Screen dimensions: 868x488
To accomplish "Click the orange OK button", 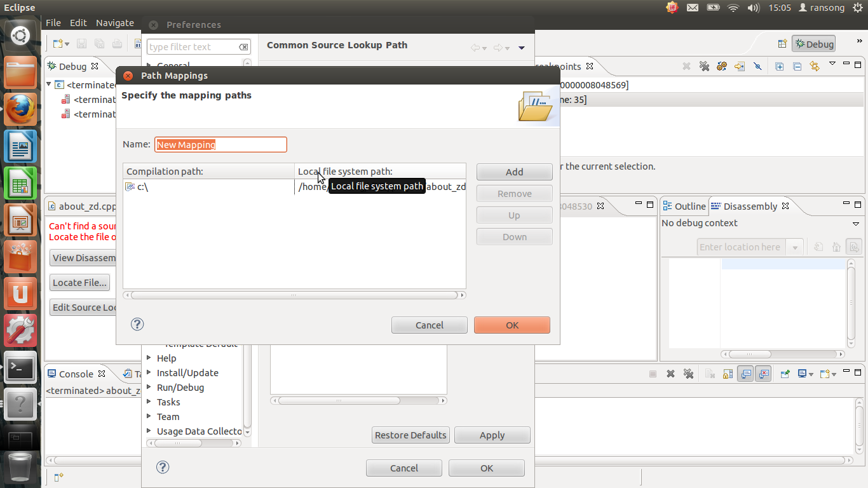I will 512,325.
